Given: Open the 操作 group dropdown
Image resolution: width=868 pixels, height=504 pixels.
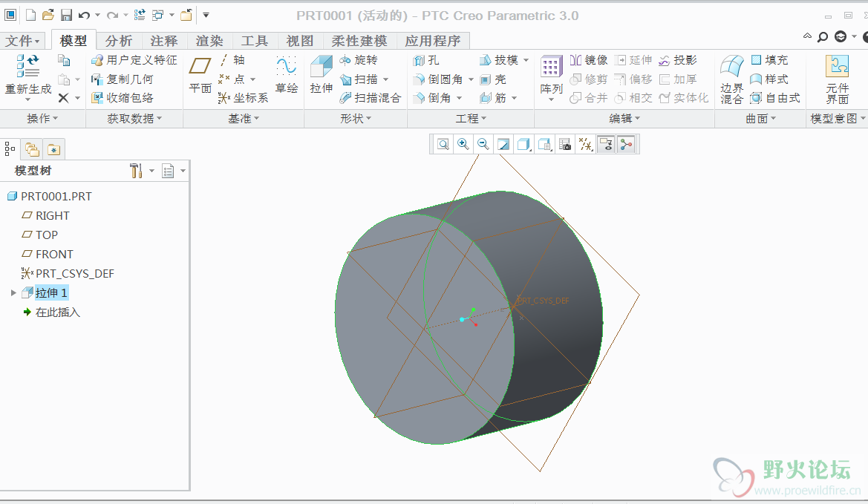Looking at the screenshot, I should pyautogui.click(x=42, y=119).
